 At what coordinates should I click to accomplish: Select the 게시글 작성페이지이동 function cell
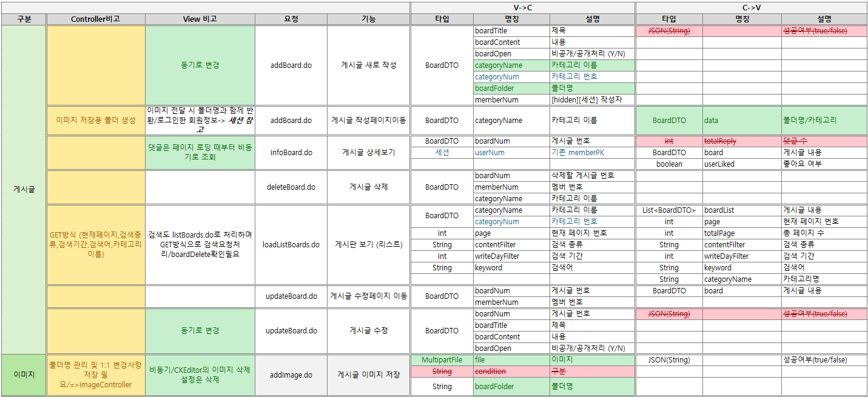click(369, 121)
